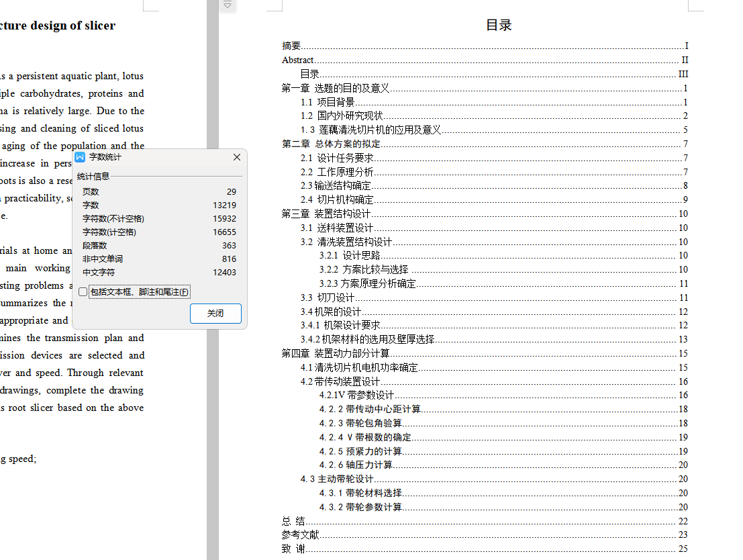The width and height of the screenshot is (743, 560).
Task: Go to 4.2.3 带轮包角验算
Action: coord(503,423)
